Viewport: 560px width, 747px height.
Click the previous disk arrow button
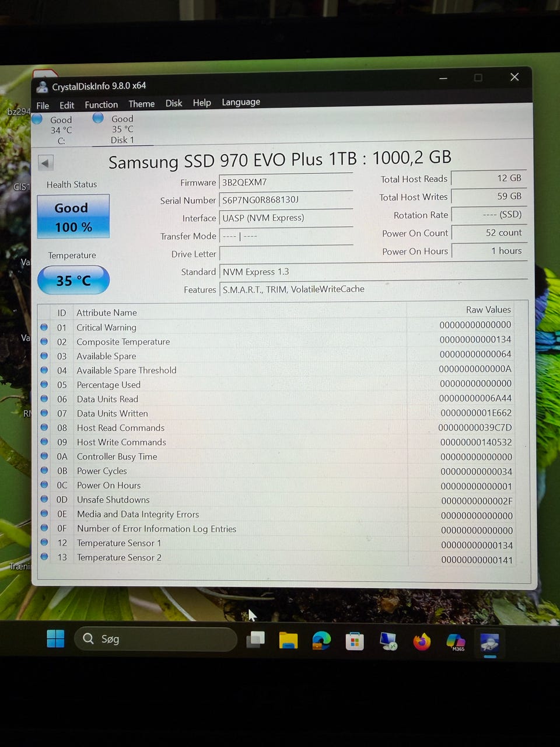45,163
